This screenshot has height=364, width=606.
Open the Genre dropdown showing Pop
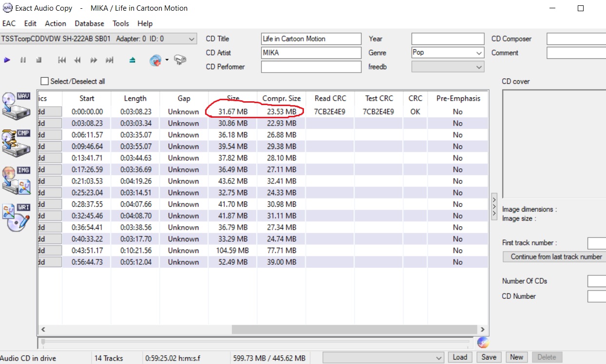point(479,53)
